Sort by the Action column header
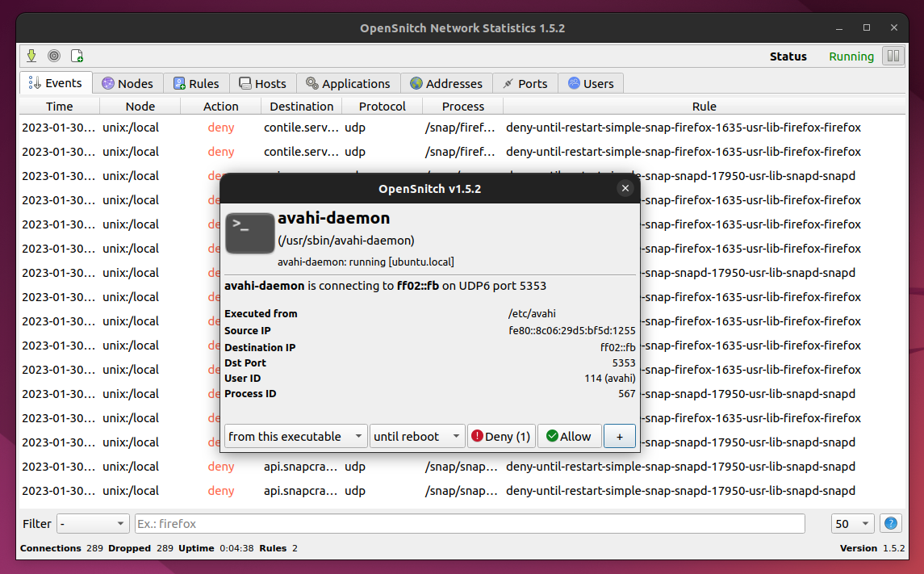 pyautogui.click(x=221, y=106)
